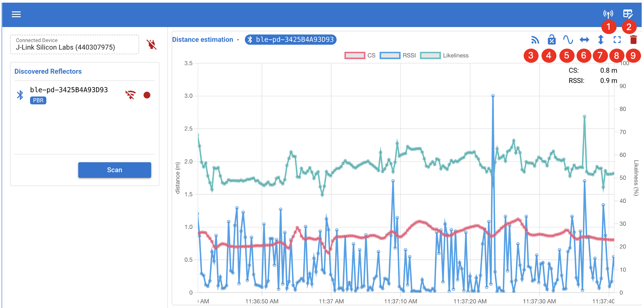Toggle the lock percent icon in chart toolbar
Image resolution: width=644 pixels, height=308 pixels.
[551, 40]
